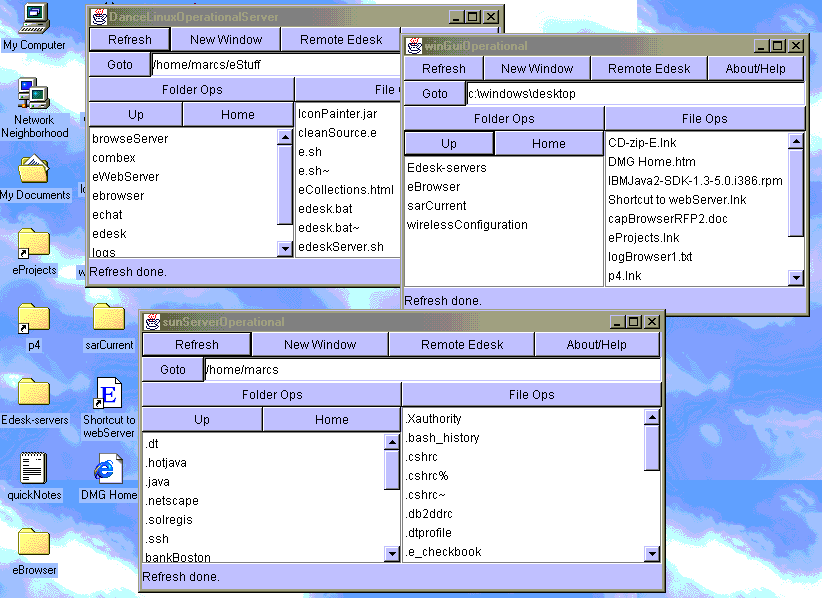Open the eBrowser desktop folder icon
The width and height of the screenshot is (822, 598).
pos(34,543)
